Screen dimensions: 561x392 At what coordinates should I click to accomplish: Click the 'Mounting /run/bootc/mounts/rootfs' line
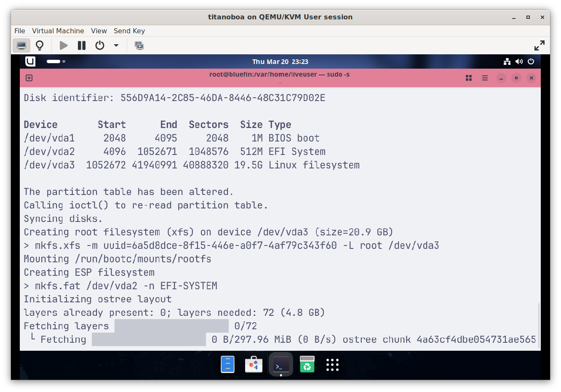118,259
